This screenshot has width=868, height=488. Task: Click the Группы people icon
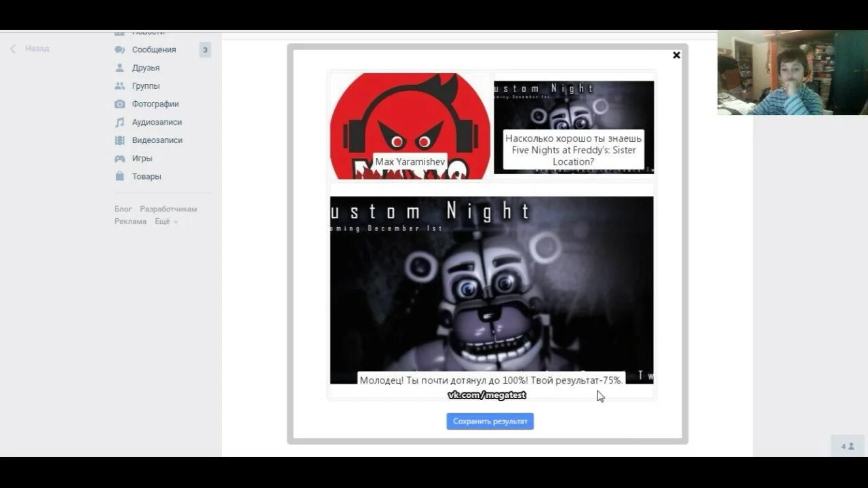coord(119,86)
